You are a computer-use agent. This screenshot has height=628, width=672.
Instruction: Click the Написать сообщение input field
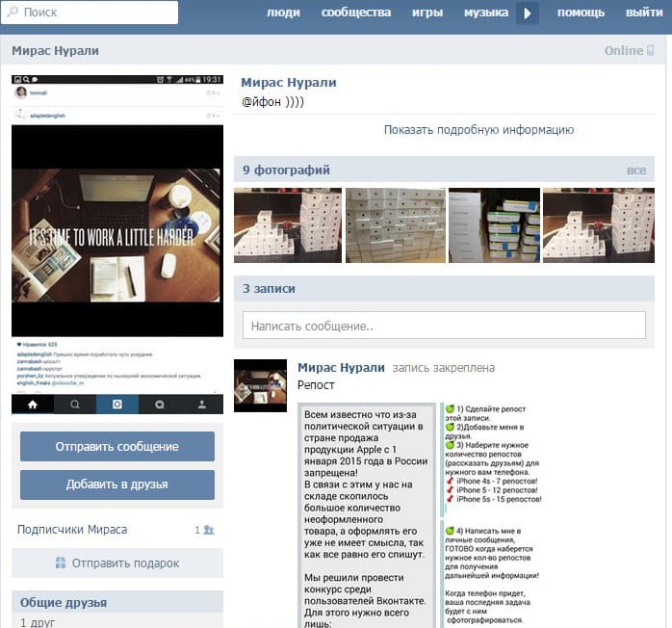point(444,326)
